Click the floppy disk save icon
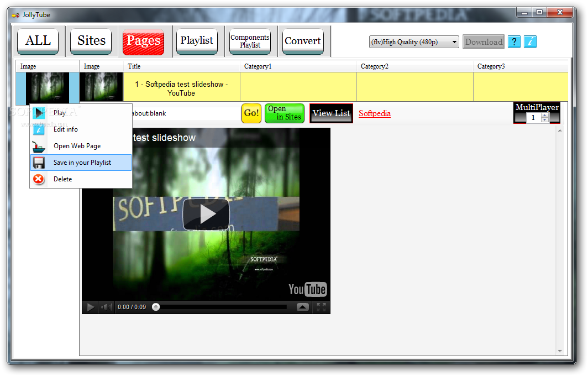 click(x=39, y=163)
